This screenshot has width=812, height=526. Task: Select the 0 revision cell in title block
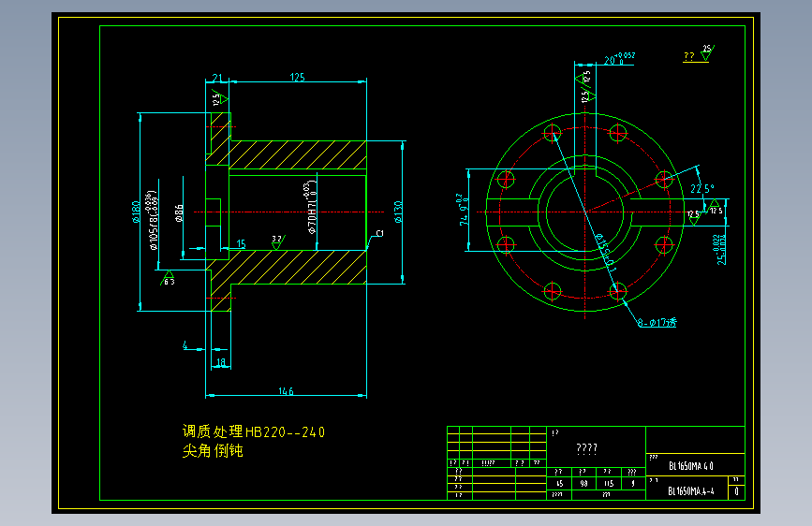click(736, 491)
